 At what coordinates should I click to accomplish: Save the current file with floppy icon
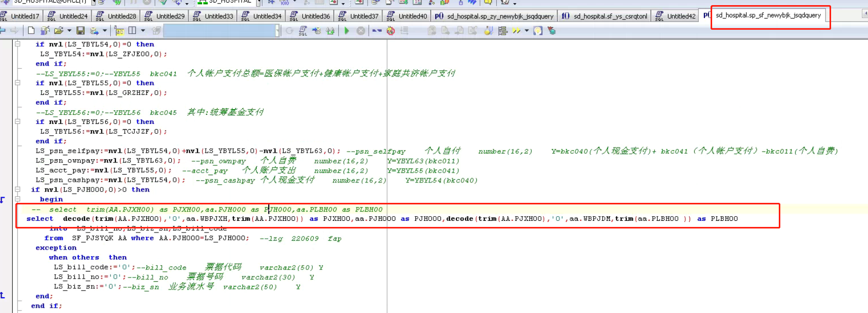pos(80,31)
